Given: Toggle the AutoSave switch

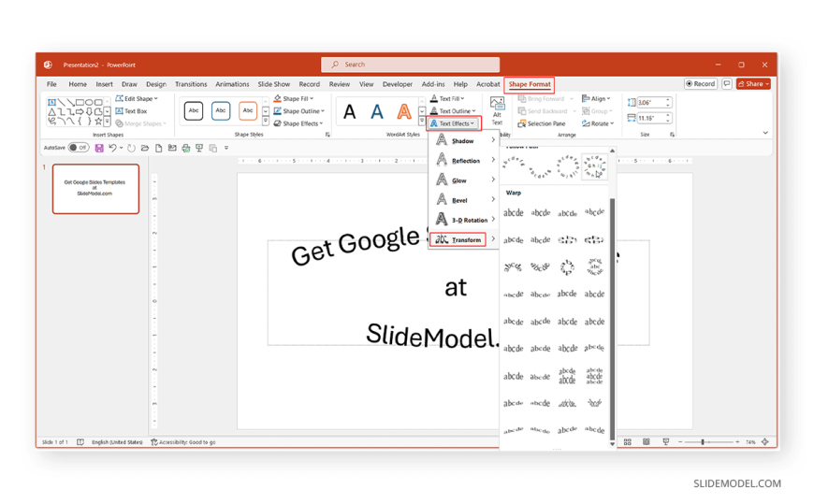Looking at the screenshot, I should pyautogui.click(x=79, y=148).
